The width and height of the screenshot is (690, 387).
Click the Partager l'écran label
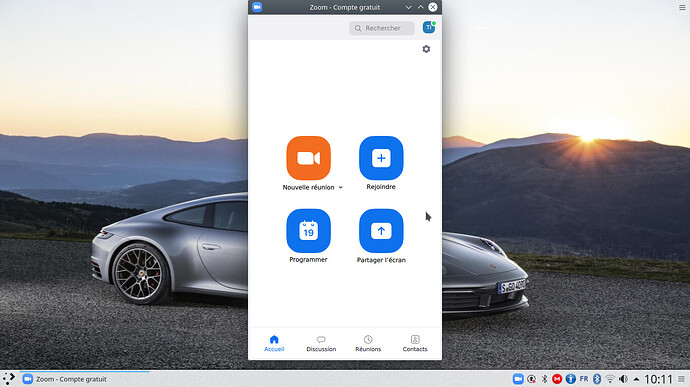coord(381,260)
